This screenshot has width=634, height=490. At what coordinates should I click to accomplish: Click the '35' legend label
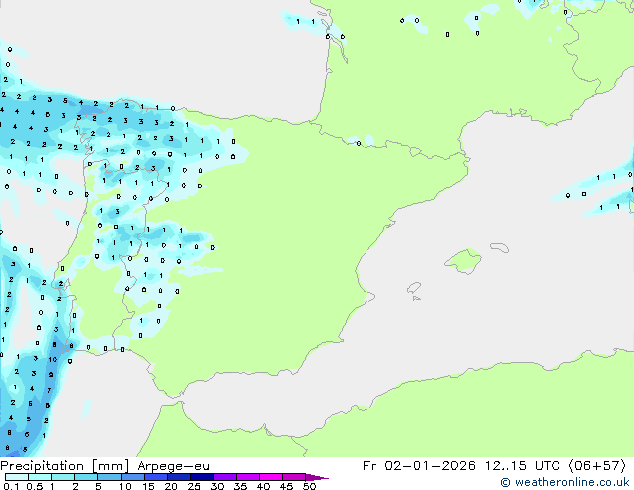point(240,486)
